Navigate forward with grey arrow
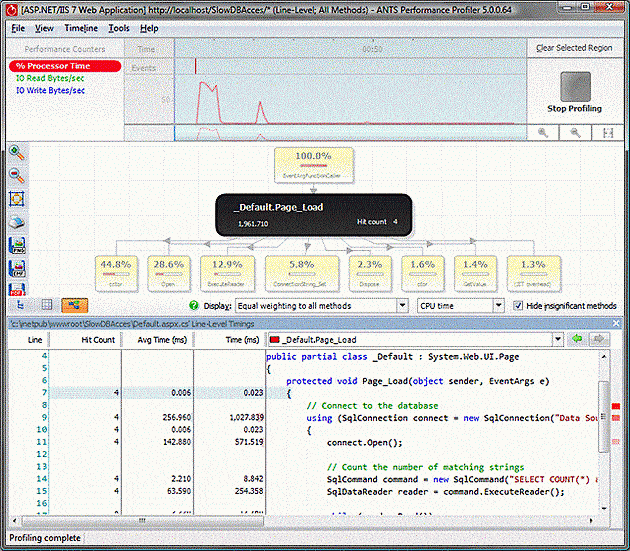 599,339
